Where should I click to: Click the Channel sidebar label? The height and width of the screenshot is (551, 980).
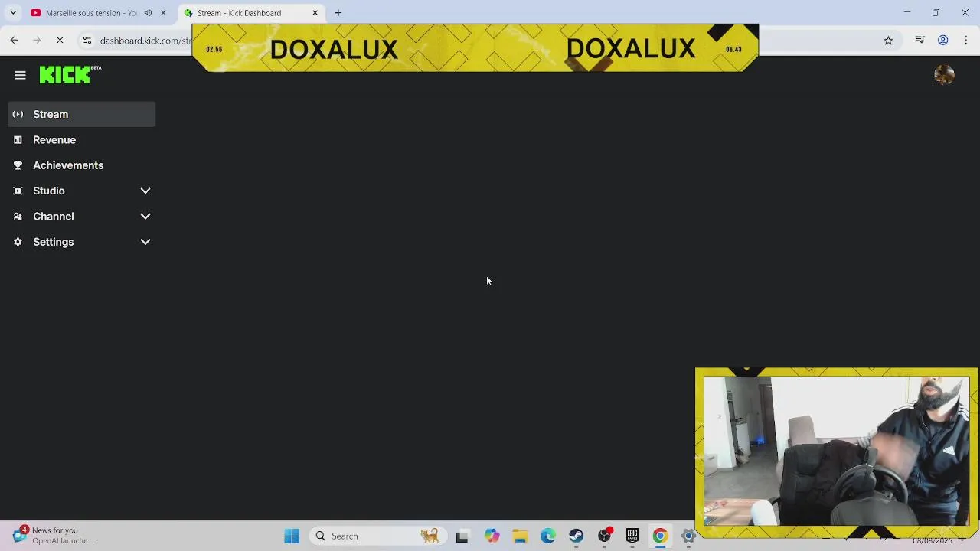point(54,217)
